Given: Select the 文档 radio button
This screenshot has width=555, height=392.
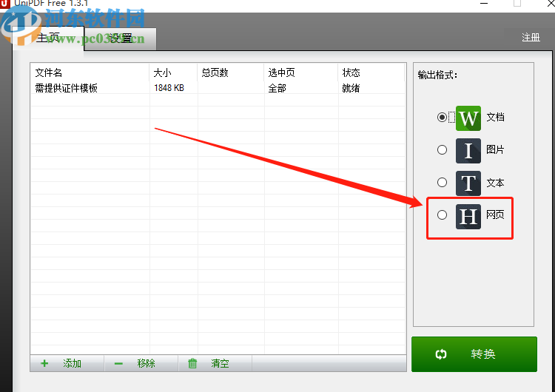Looking at the screenshot, I should click(x=442, y=117).
